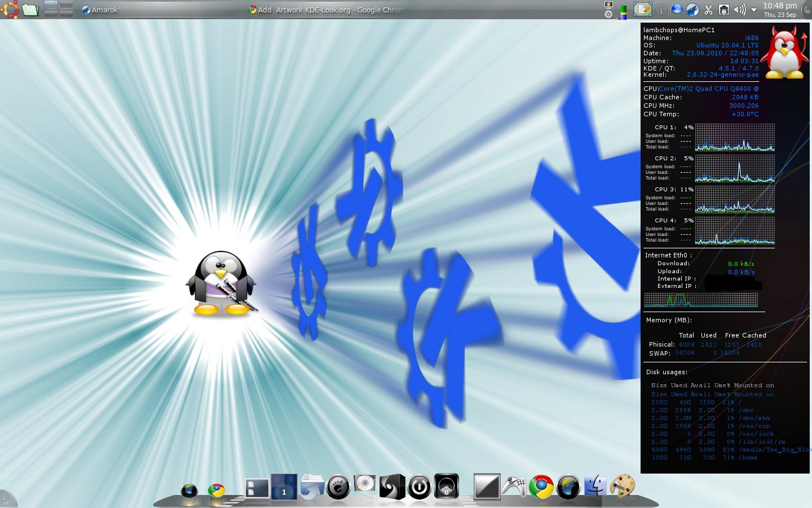Open the network ethernet tray icon

click(724, 10)
